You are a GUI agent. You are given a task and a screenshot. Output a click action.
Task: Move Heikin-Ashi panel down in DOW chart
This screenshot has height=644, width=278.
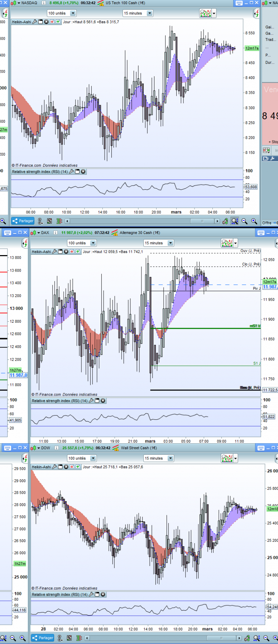pyautogui.click(x=72, y=467)
